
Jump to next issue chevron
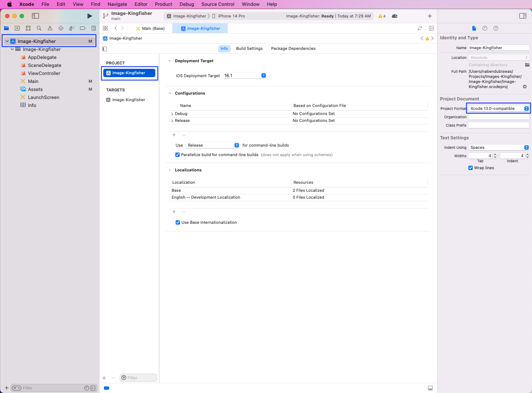(x=432, y=39)
